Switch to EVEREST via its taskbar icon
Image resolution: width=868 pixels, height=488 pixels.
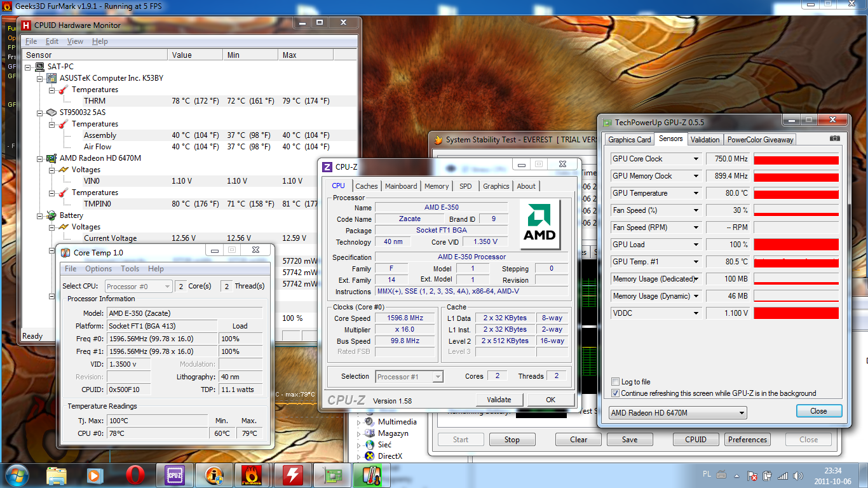(214, 475)
